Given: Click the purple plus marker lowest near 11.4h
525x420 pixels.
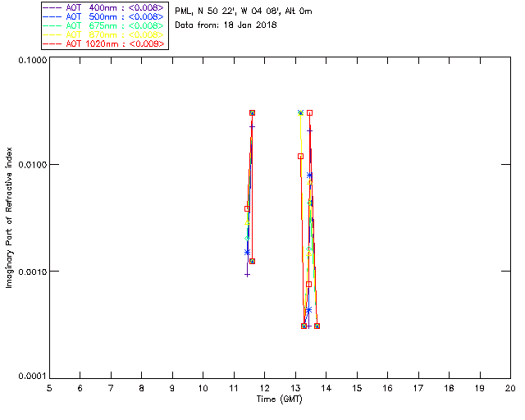Looking at the screenshot, I should point(247,275).
